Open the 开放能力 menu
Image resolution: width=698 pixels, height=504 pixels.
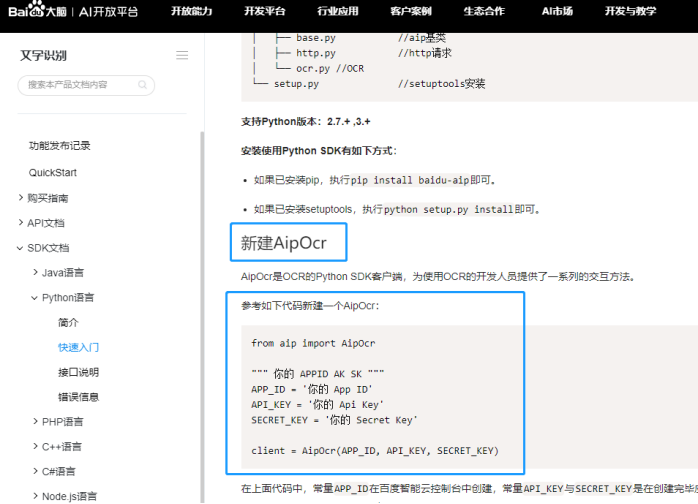pyautogui.click(x=191, y=12)
